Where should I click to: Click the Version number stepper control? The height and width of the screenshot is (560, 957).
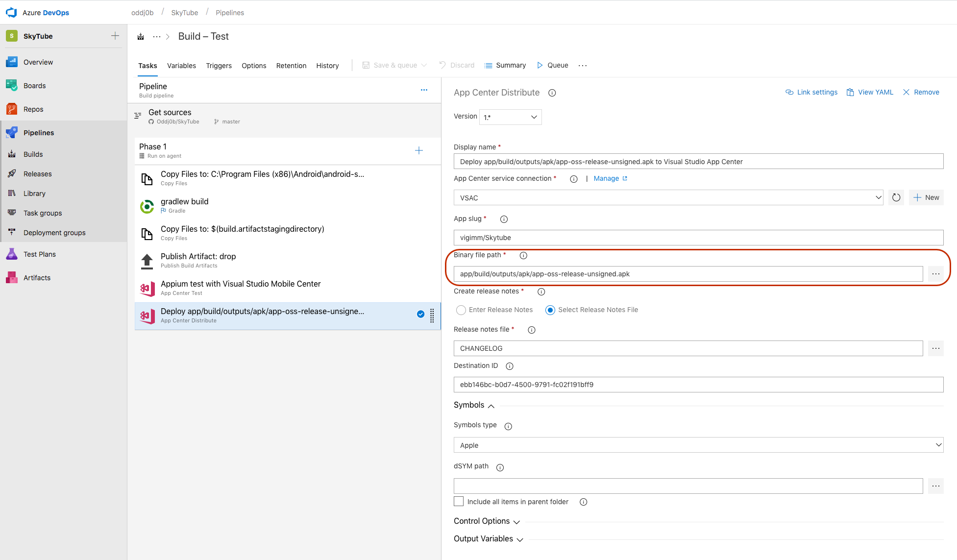[510, 117]
